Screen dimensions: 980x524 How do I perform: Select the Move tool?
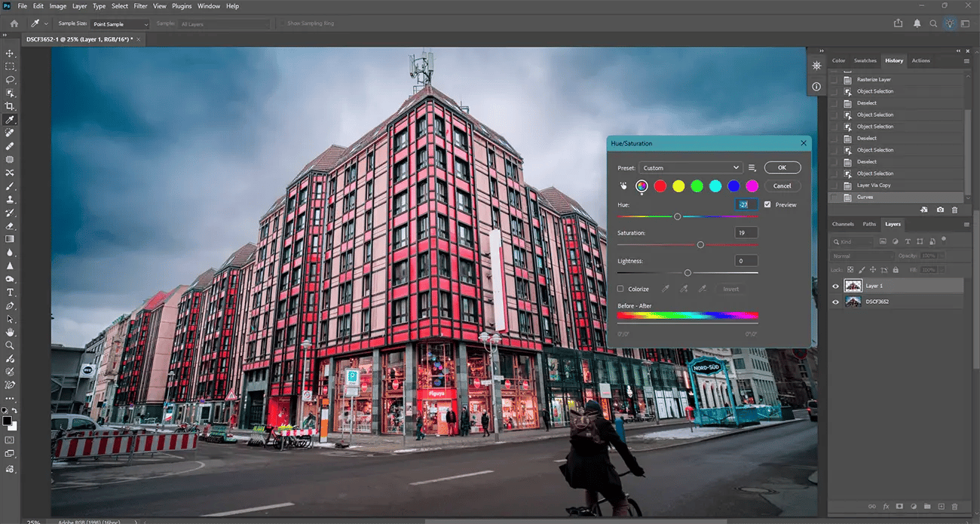[10, 54]
